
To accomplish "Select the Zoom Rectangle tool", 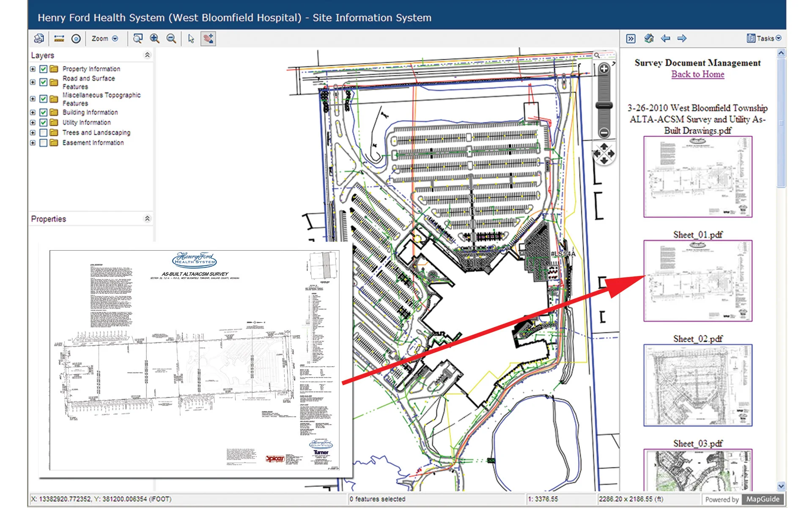I will (138, 39).
